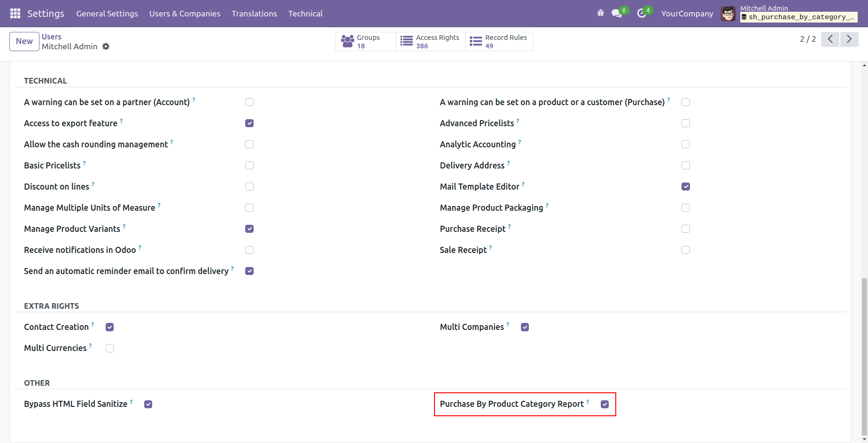Click the Settings app title

[x=46, y=14]
